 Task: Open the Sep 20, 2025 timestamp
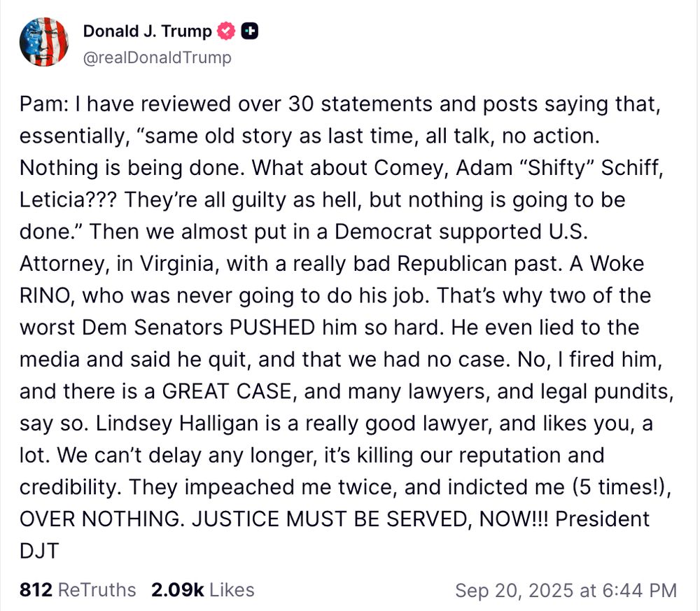(566, 591)
